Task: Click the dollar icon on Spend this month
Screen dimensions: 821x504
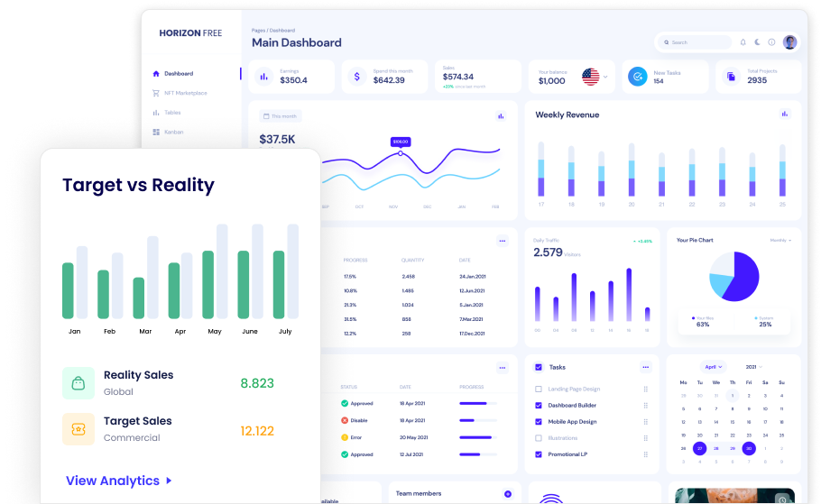Action: pyautogui.click(x=357, y=77)
